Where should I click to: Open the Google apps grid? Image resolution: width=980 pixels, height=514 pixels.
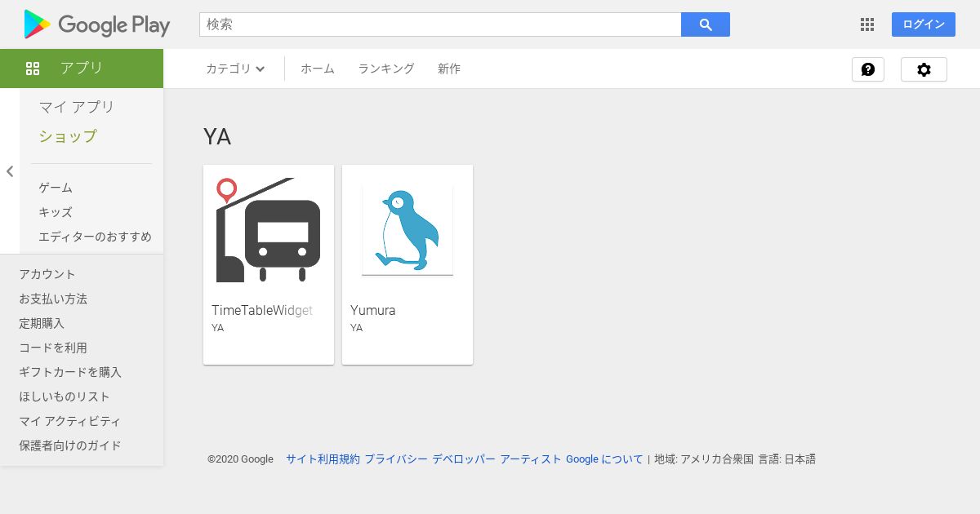[867, 24]
